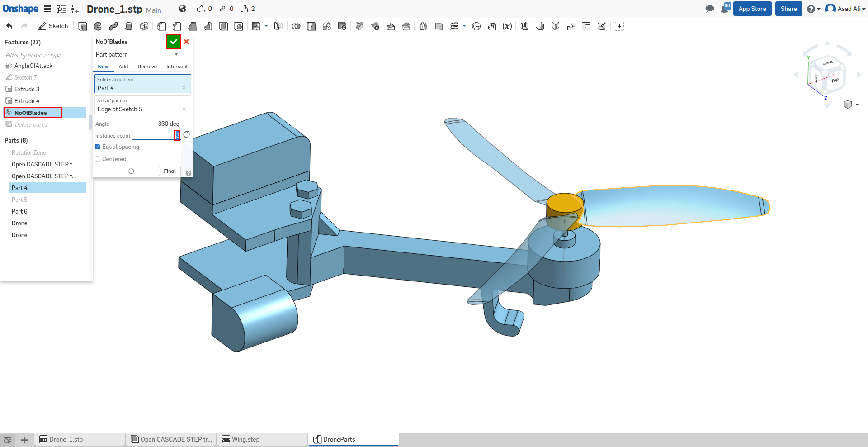868x447 pixels.
Task: Toggle the pattern opposite direction arrow
Action: [187, 135]
